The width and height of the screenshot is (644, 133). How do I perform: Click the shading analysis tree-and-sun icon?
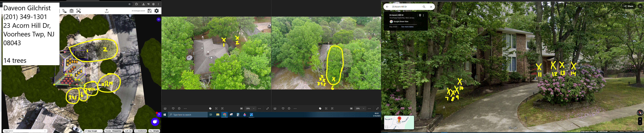point(65,11)
